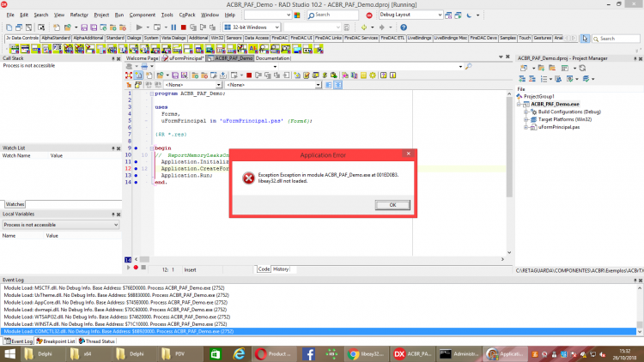The width and height of the screenshot is (644, 362).
Task: Open the Windows Store taskbar icon
Action: (216, 353)
